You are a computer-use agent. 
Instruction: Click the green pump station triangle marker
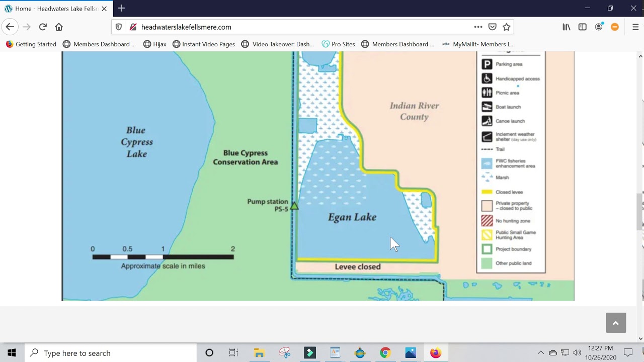point(294,206)
